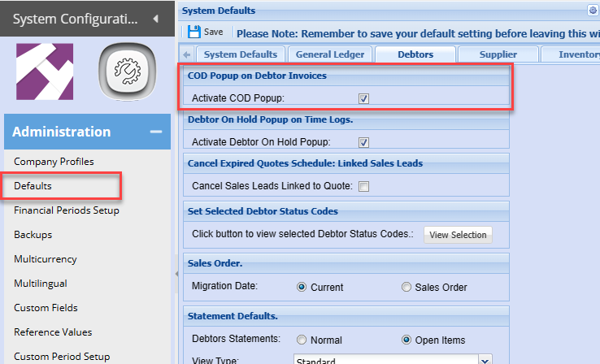Image resolution: width=600 pixels, height=364 pixels.
Task: Go to Financial Periods Setup
Action: 67,210
